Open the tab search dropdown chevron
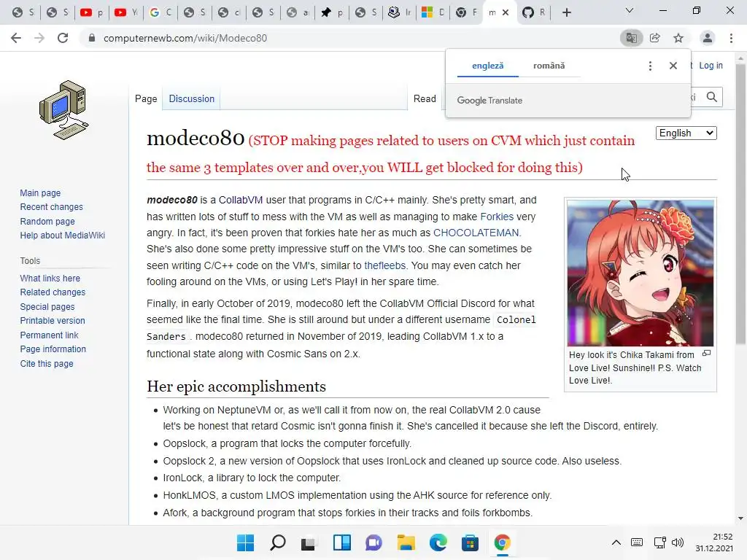This screenshot has height=560, width=747. [x=630, y=10]
